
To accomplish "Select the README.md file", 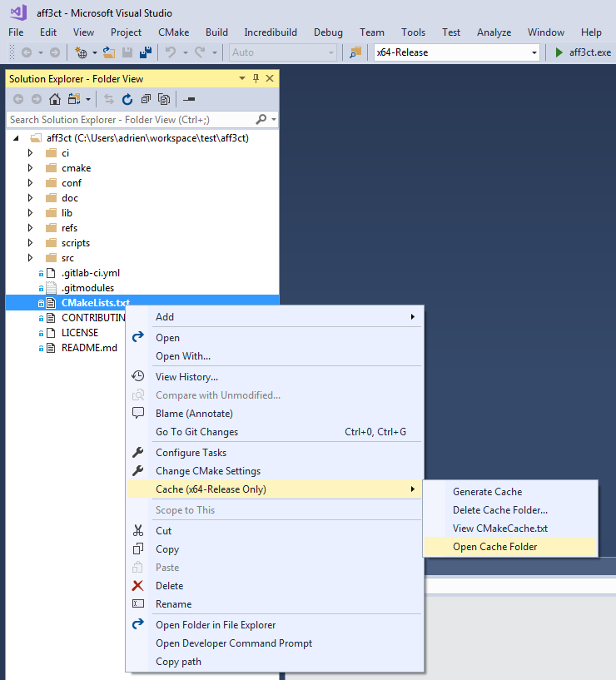I will click(89, 348).
